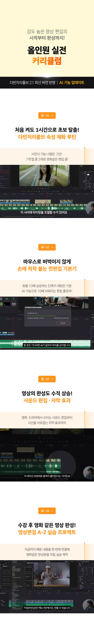Expand the orange 03 curriculum section badge
94x644 pixels.
47,379
